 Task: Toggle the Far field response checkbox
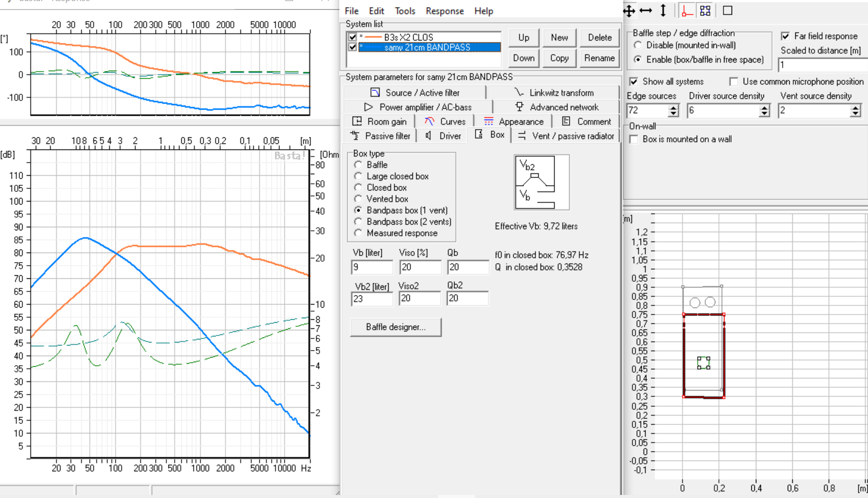tap(785, 36)
